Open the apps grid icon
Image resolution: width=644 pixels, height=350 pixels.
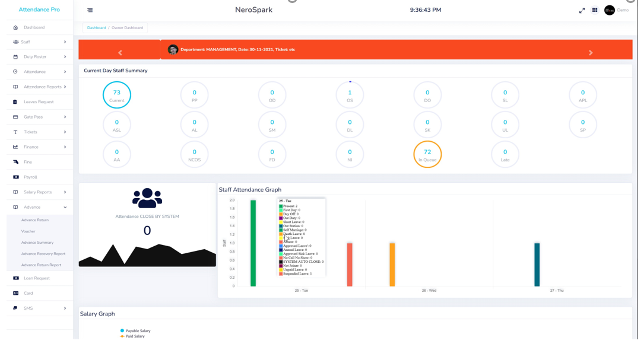click(595, 10)
